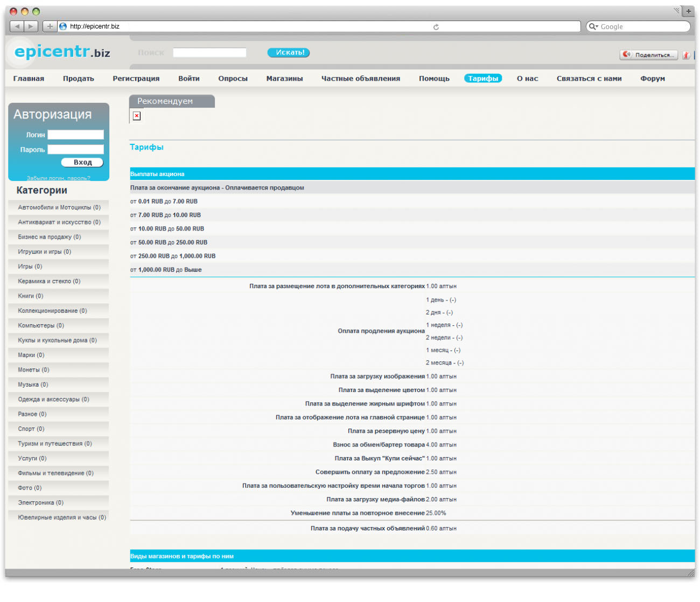
Task: Click Виды магазинов и тарифы по ним header
Action: click(x=412, y=556)
